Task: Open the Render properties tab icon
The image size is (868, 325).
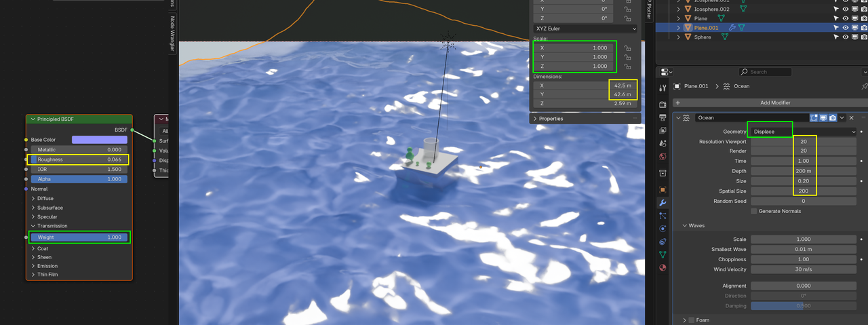Action: (x=663, y=104)
